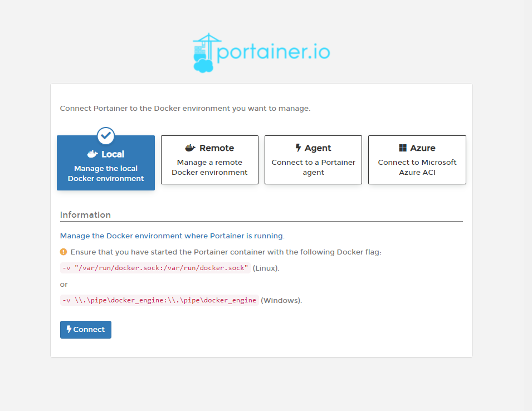Screen dimensions: 532x411
Task: Select the Local Docker environment option
Action: tap(106, 163)
